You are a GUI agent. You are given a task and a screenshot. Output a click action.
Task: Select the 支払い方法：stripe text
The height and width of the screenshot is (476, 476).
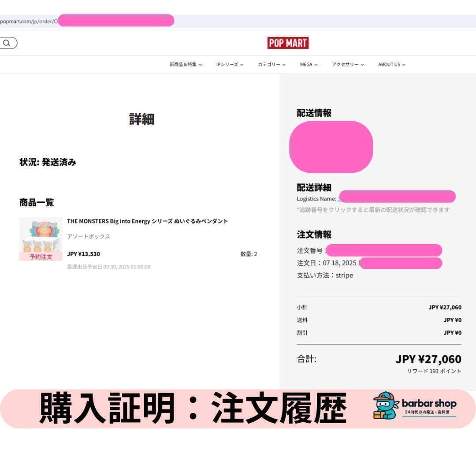tap(325, 275)
